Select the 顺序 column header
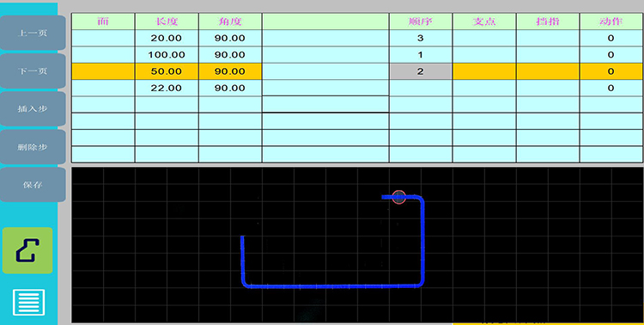Viewport: 644px width, 325px height. click(x=421, y=21)
